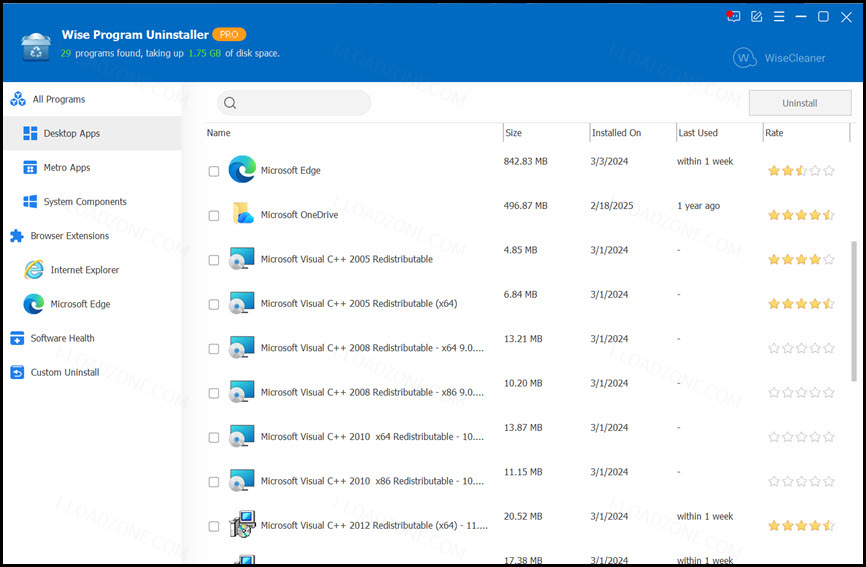Check Visual C++ 2012 (x64) checkbox
The width and height of the screenshot is (866, 567).
214,526
